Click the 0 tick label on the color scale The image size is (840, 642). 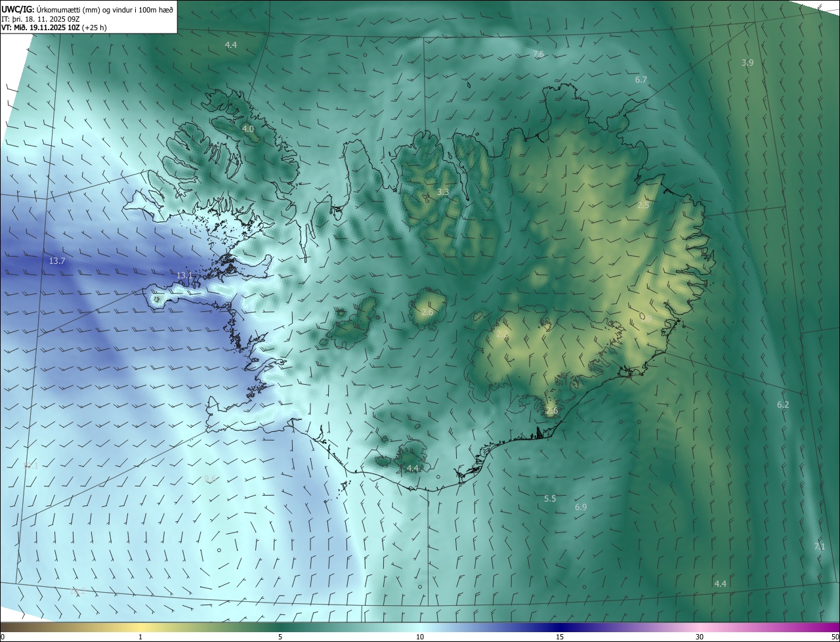[3, 637]
